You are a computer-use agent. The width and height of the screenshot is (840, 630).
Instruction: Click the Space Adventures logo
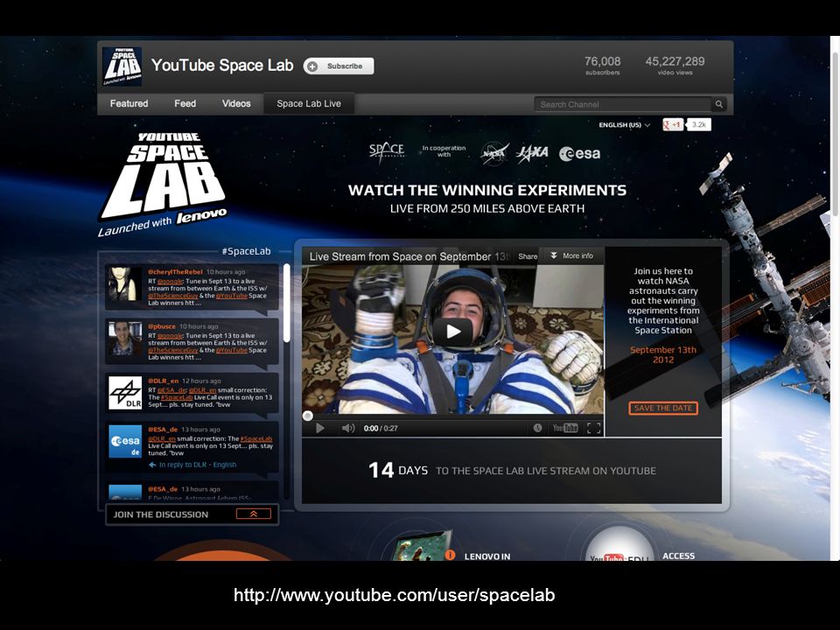pos(386,152)
